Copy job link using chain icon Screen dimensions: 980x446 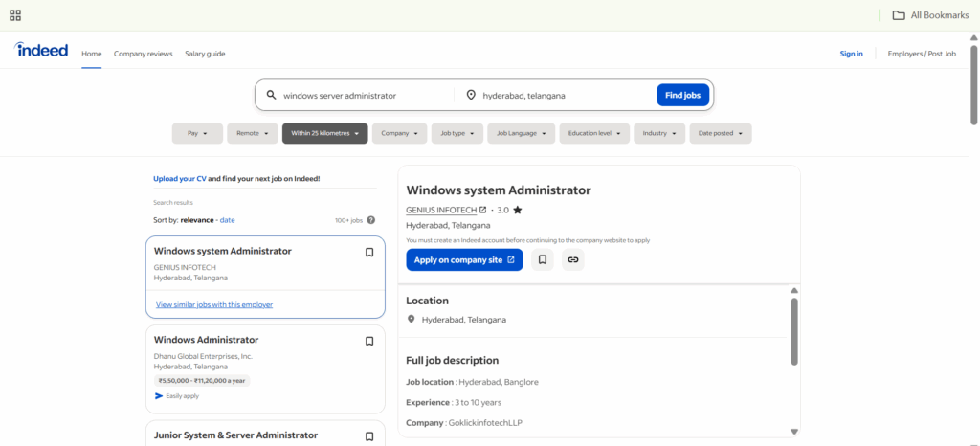click(572, 259)
